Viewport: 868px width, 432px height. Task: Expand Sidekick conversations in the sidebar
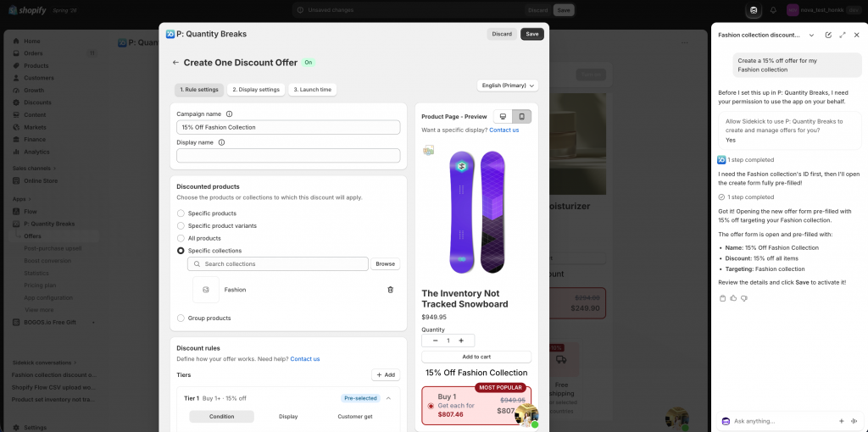(x=45, y=363)
